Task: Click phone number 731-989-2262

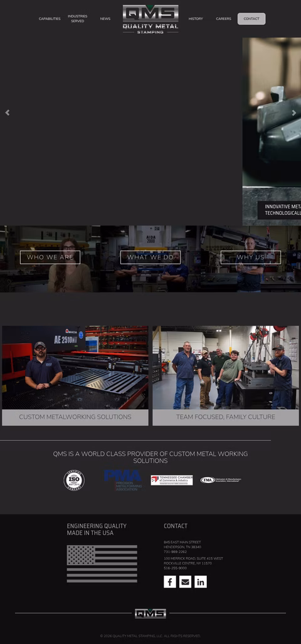Action: [x=175, y=552]
